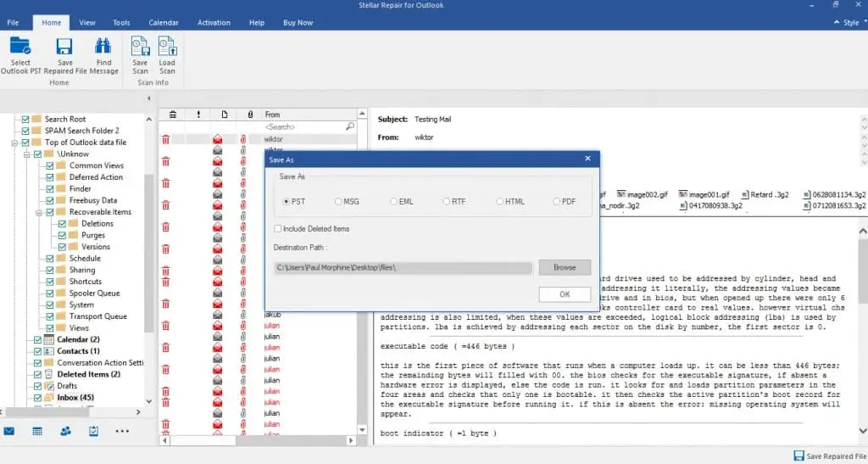Screen dimensions: 868x464
Task: Select HTML radio option
Action: (x=499, y=202)
